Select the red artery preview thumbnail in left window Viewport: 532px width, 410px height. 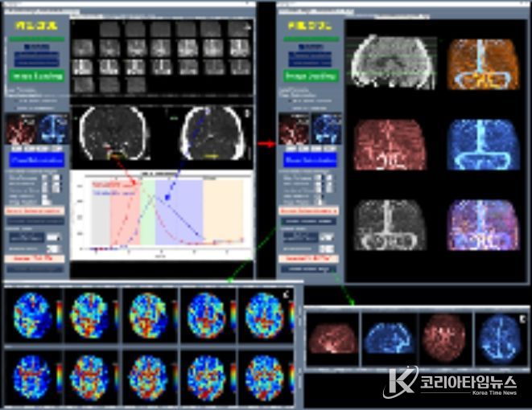(x=21, y=129)
